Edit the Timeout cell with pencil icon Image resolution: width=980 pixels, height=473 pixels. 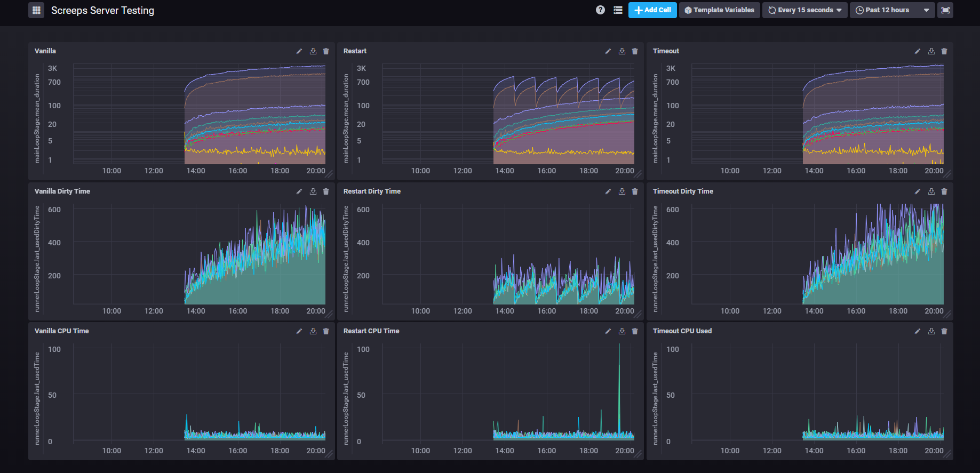[x=918, y=51]
